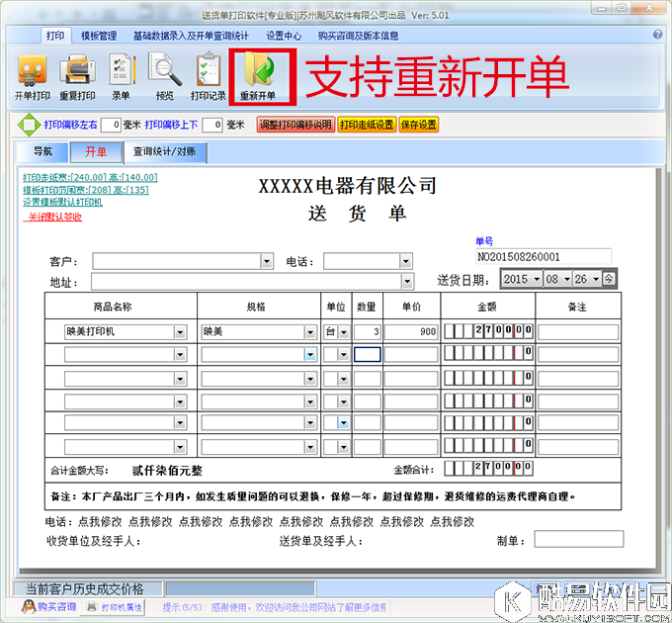Click first 点我修改 after 电话

pos(100,522)
